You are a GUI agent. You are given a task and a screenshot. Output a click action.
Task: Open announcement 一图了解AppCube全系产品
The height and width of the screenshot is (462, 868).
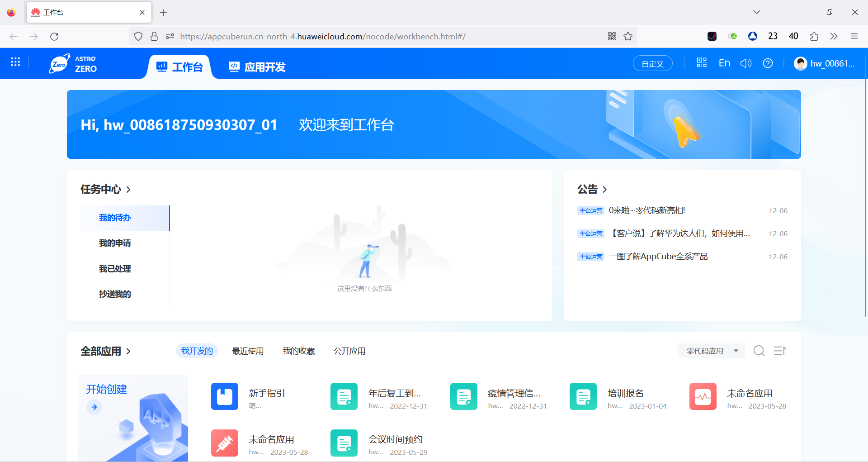point(658,256)
